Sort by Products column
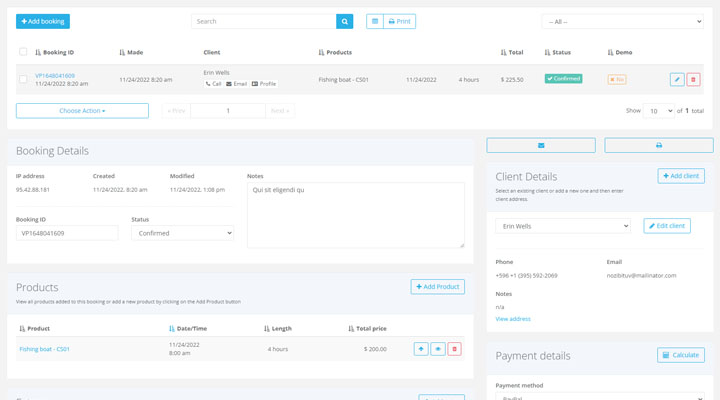Screen dimensions: 720x400 pyautogui.click(x=335, y=52)
